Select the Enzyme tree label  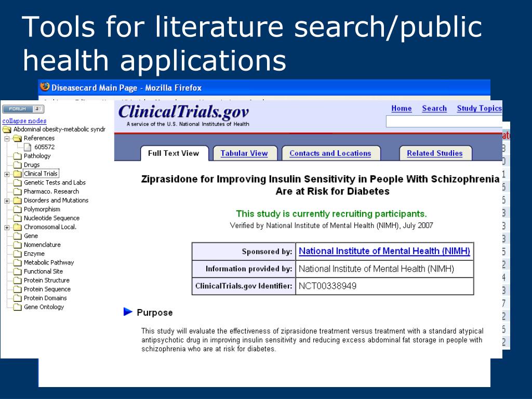point(34,254)
